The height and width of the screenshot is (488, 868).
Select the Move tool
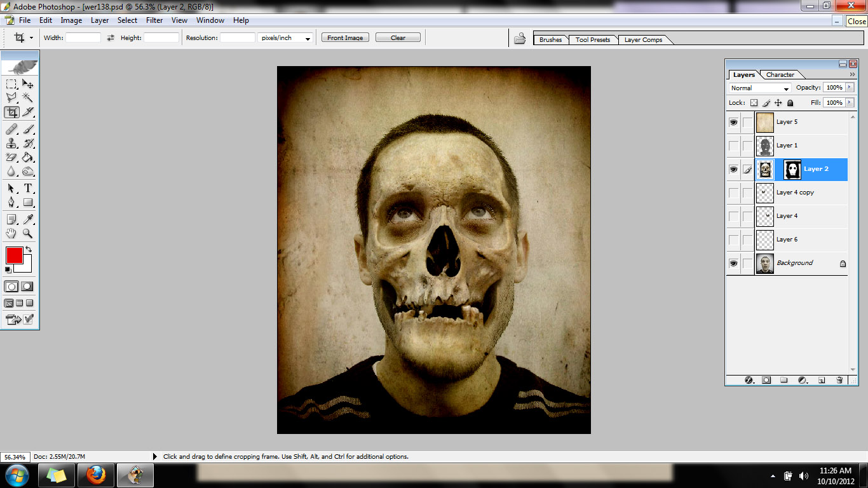click(x=28, y=84)
